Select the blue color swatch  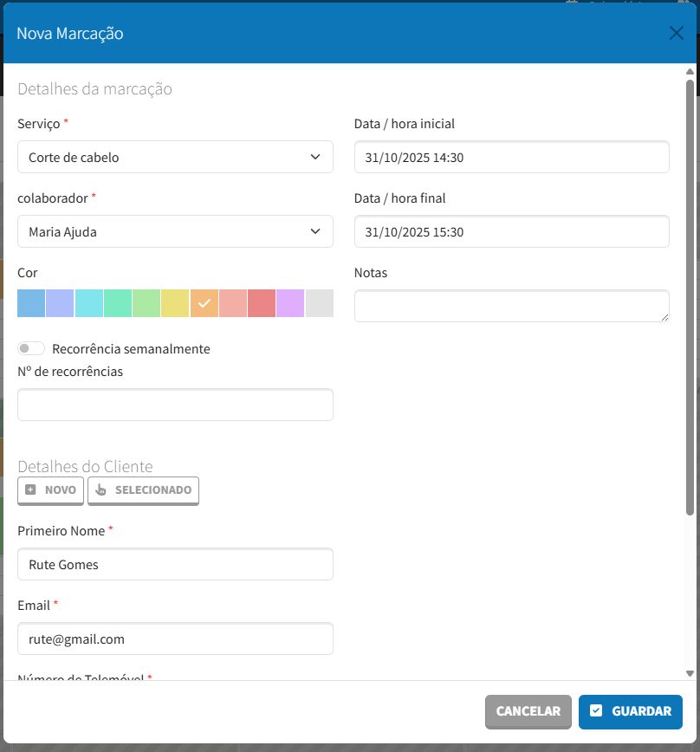coord(31,303)
